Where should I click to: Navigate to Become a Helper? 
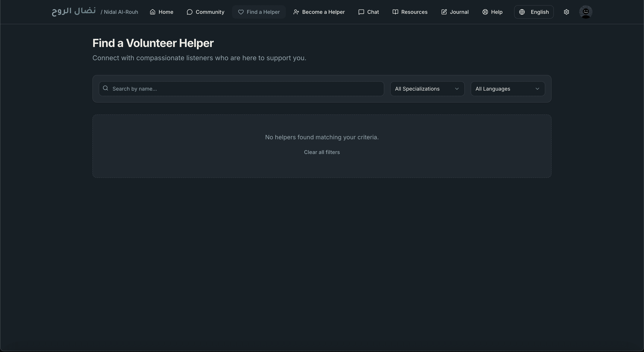click(319, 12)
